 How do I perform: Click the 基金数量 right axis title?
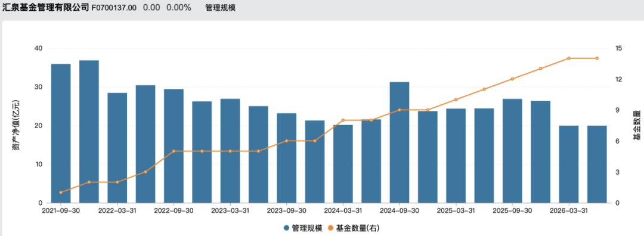(636, 126)
